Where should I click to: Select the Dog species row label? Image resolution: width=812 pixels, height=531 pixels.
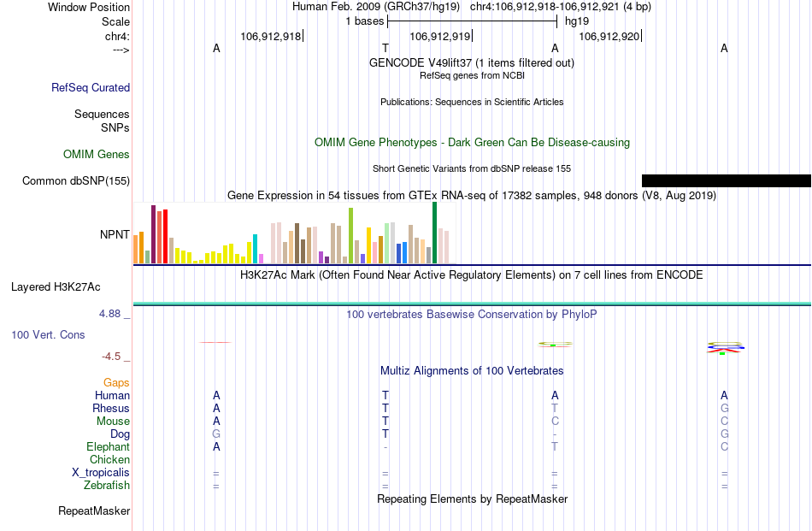121,434
